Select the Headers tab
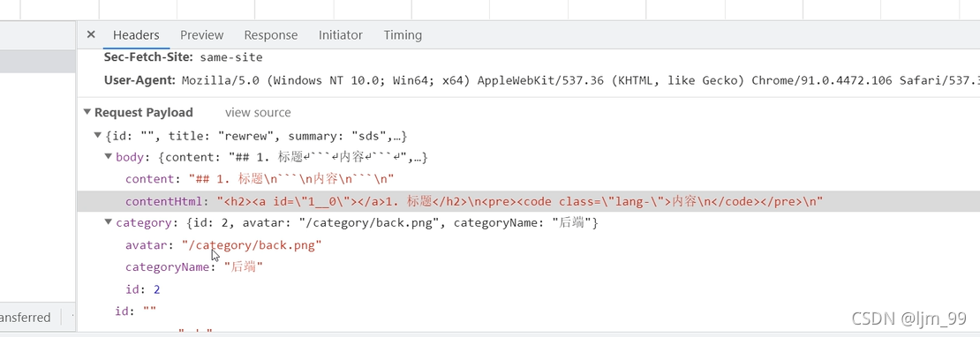The width and height of the screenshot is (980, 337). coord(136,35)
